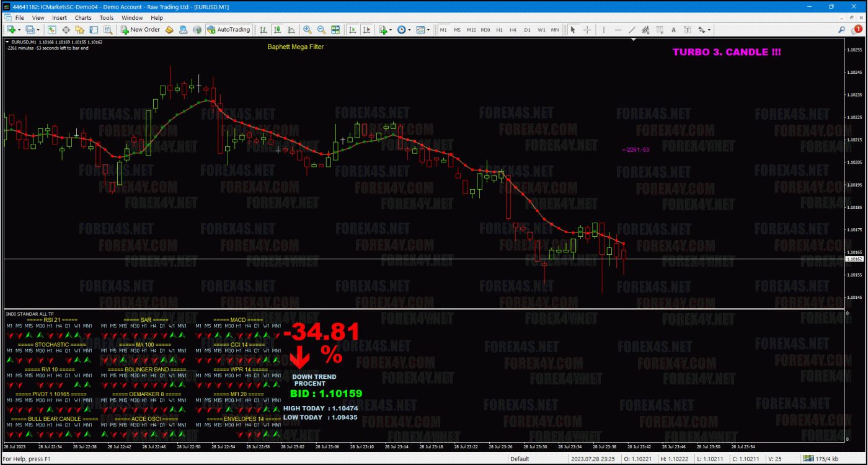Open the signals globe icon beside AutoTrading
Screen dimensions: 868x465
(x=197, y=30)
